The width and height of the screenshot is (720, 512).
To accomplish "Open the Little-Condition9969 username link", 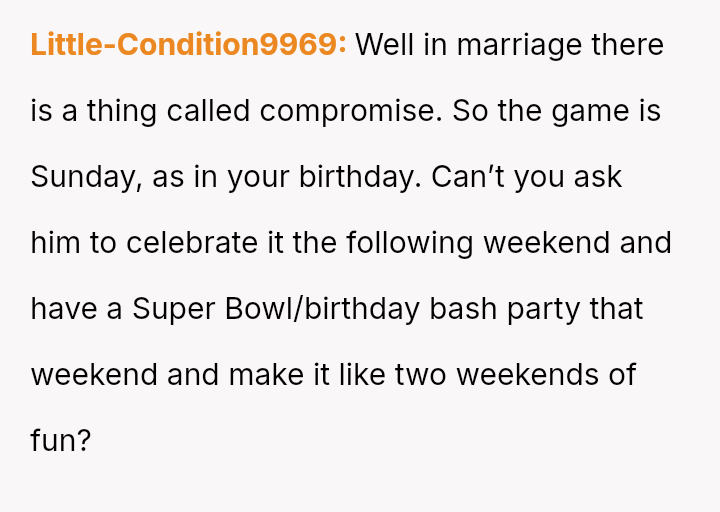I will pos(188,45).
